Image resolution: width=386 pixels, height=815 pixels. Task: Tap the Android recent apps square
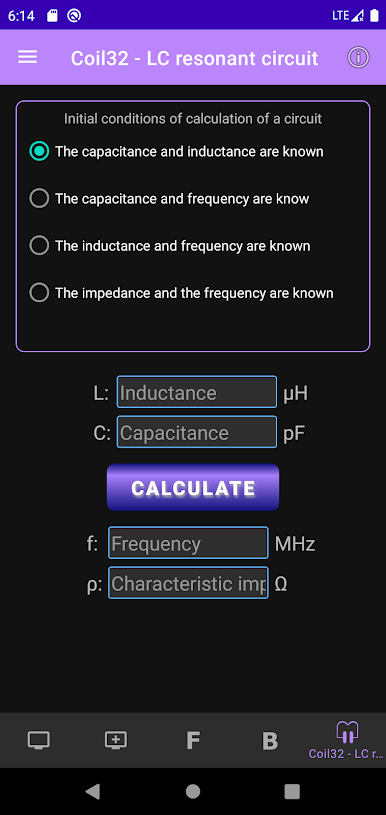tap(292, 791)
